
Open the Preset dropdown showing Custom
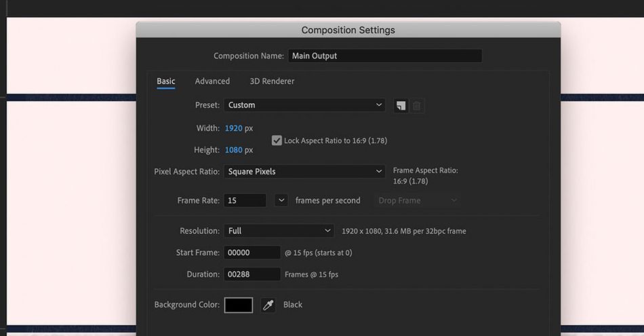click(x=304, y=105)
